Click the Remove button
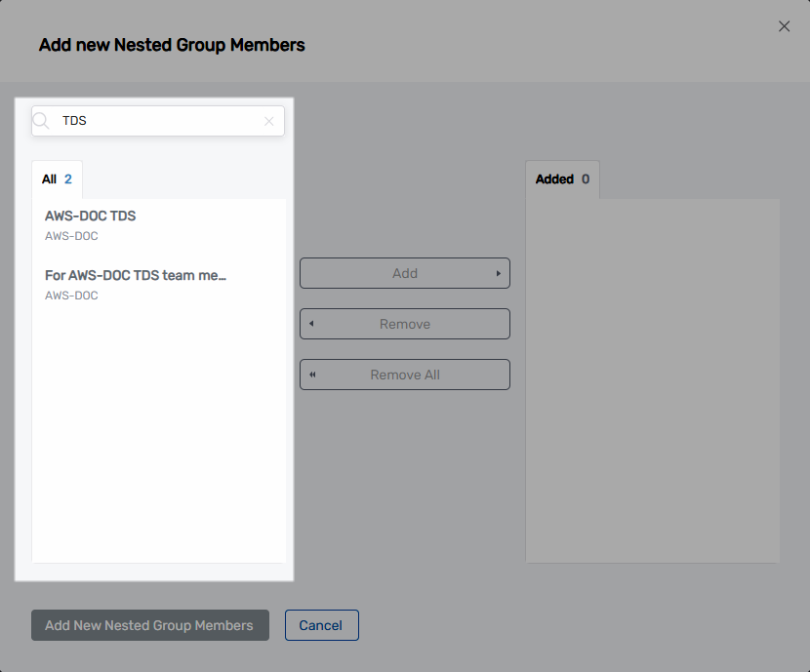Viewport: 810px width, 672px height. 404,323
